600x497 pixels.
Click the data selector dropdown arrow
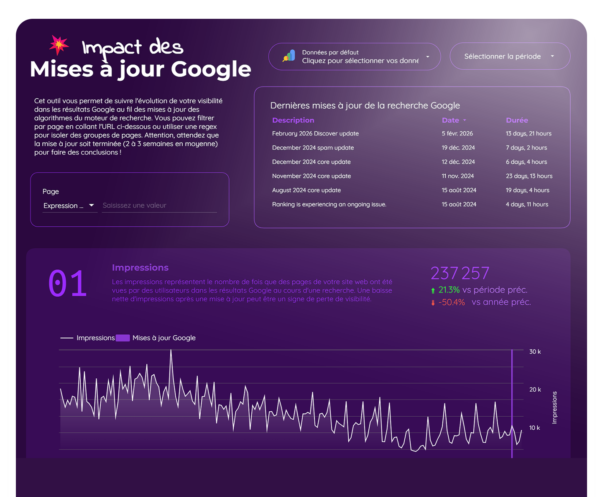(x=428, y=57)
